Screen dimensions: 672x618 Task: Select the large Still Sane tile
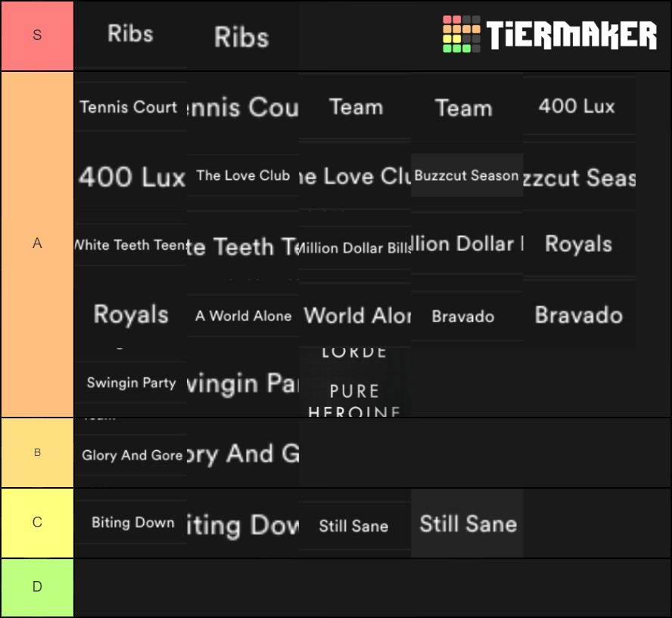(x=467, y=523)
